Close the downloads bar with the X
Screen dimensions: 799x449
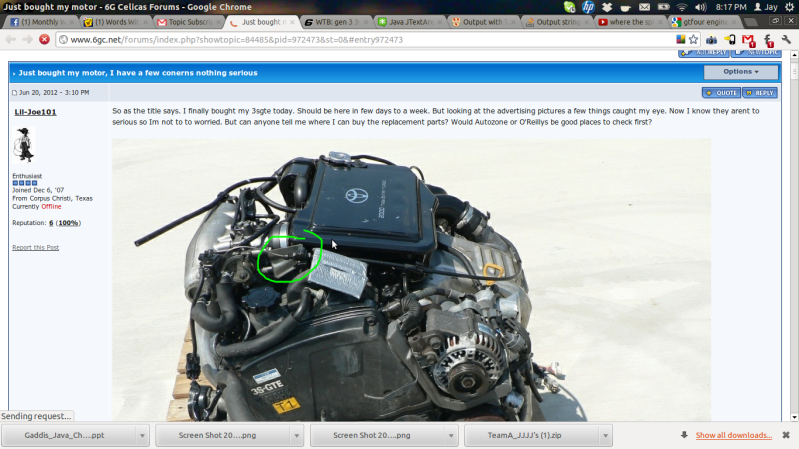coord(786,435)
